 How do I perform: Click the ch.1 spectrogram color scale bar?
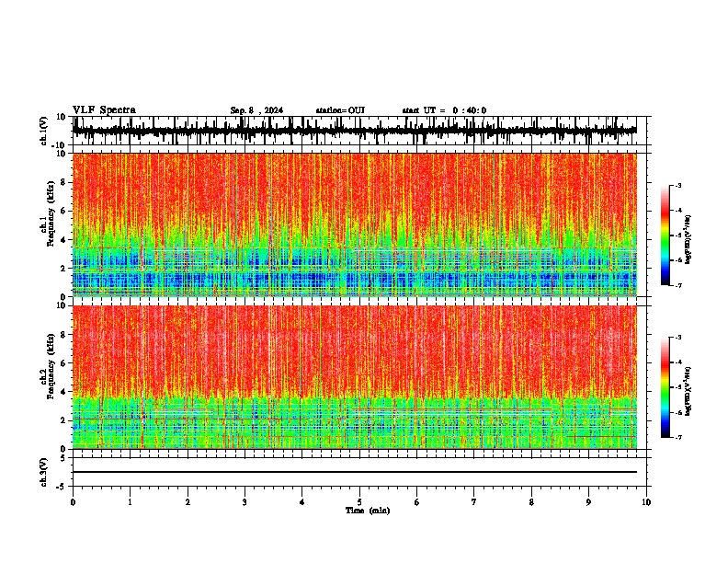[x=665, y=236]
